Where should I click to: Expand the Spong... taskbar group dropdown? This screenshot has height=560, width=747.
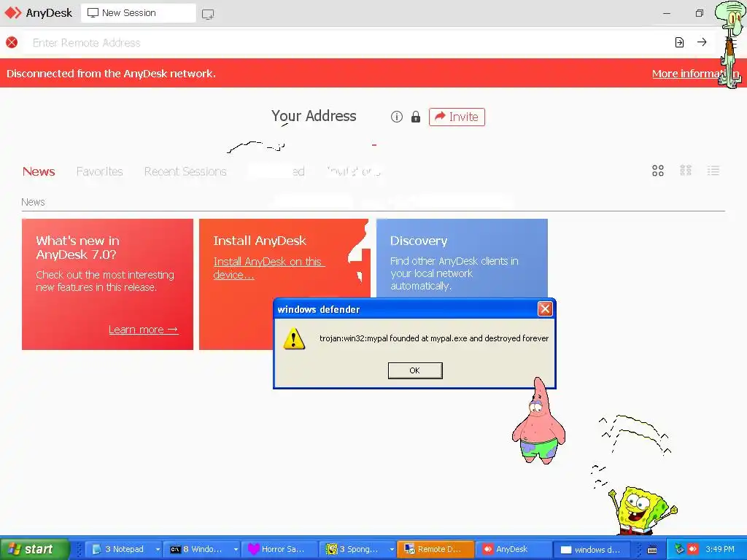pyautogui.click(x=392, y=550)
